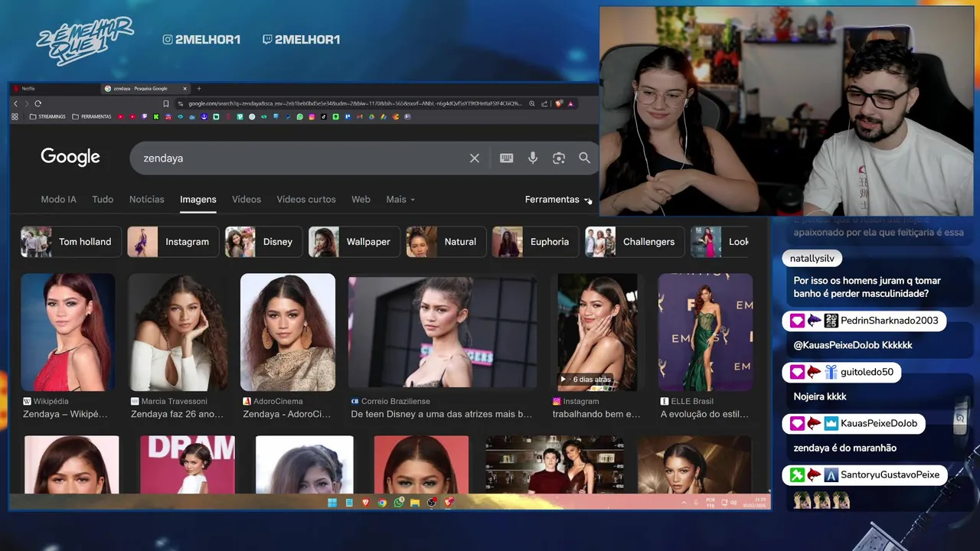Screen dimensions: 980x551
Task: Show hidden tray icons chevron
Action: 684,503
